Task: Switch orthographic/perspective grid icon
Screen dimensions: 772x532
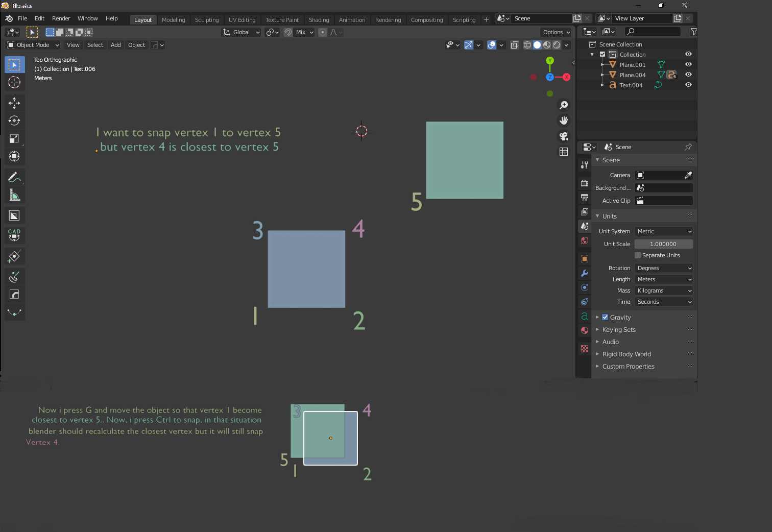Action: coord(564,152)
